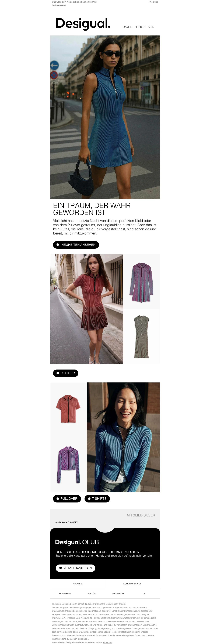Open the Online-Version link
The width and height of the screenshot is (210, 644).
point(59,5)
